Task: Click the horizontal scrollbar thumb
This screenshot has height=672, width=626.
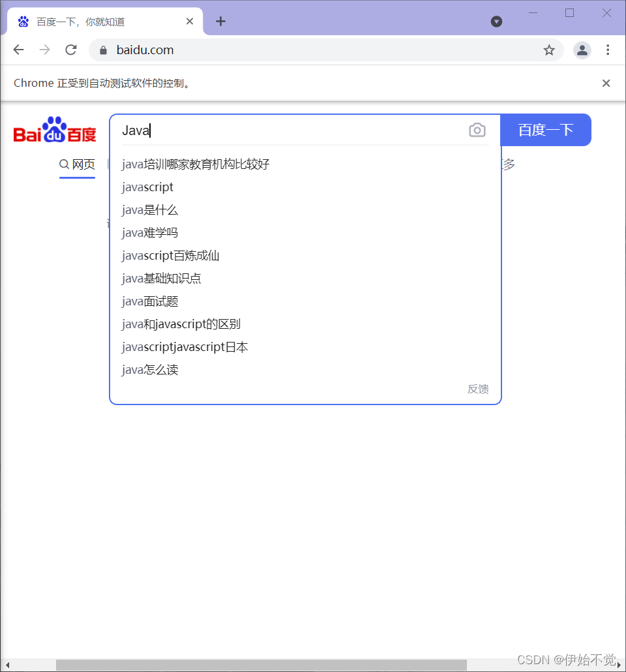Action: [x=261, y=665]
